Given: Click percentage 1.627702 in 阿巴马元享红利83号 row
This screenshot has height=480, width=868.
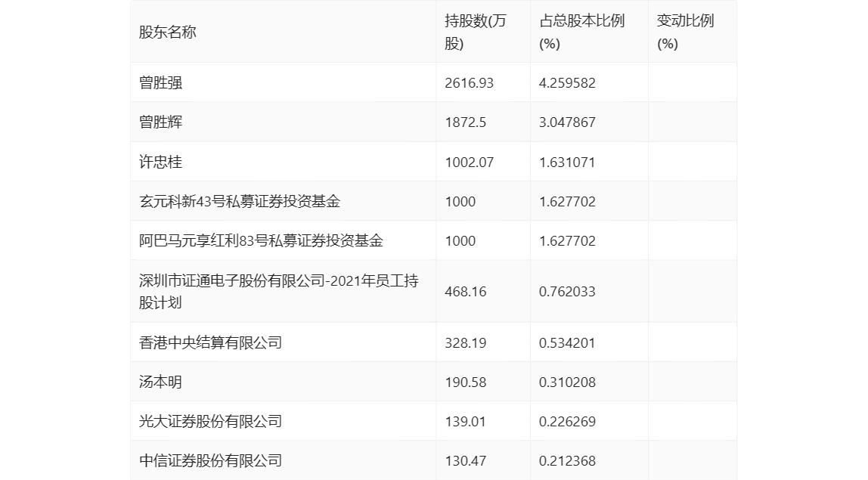Looking at the screenshot, I should click(567, 241).
